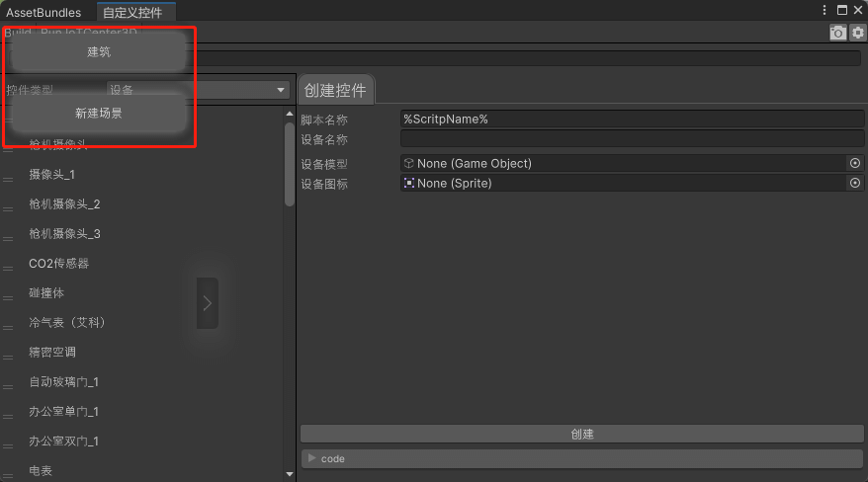Image resolution: width=868 pixels, height=482 pixels.
Task: Select 枪机摄像头_2 in the list
Action: tap(64, 204)
